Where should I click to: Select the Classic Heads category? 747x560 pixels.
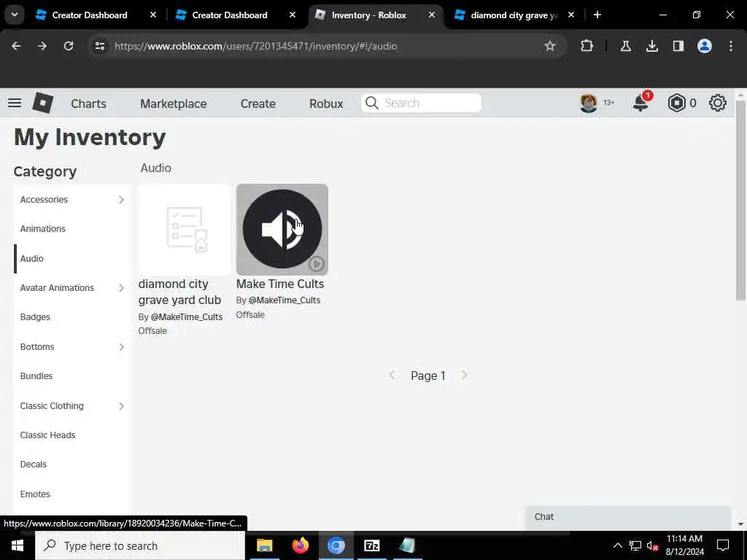click(47, 435)
